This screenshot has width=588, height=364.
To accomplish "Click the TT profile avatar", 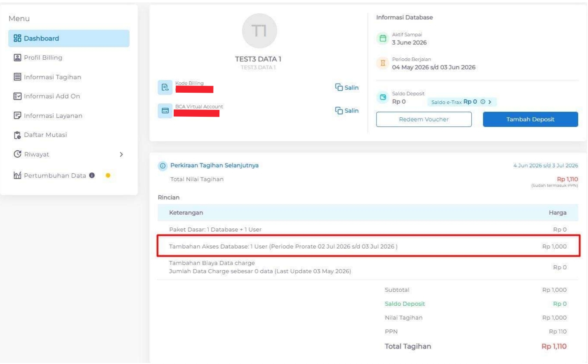I will coord(259,31).
